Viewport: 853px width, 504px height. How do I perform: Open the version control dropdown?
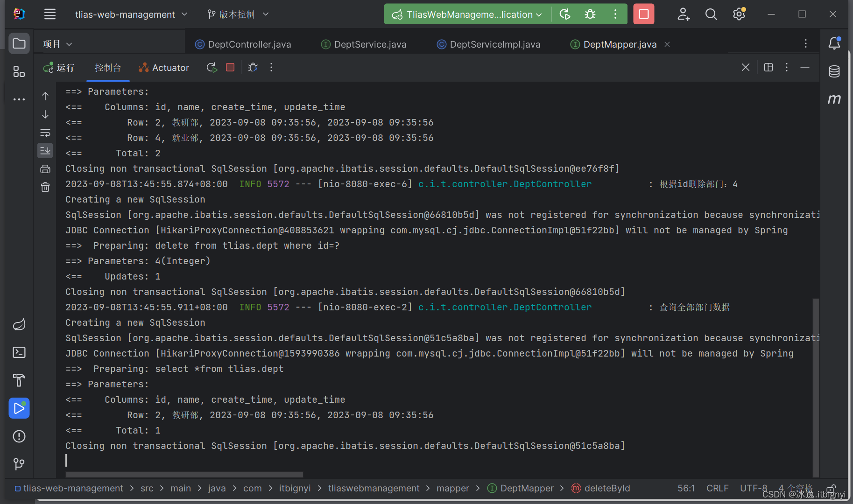238,14
